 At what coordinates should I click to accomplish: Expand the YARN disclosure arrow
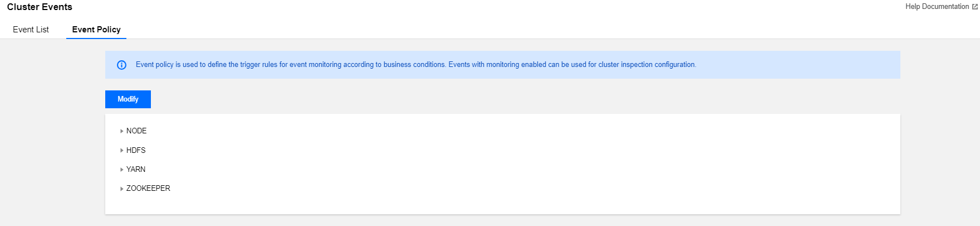[x=121, y=170]
